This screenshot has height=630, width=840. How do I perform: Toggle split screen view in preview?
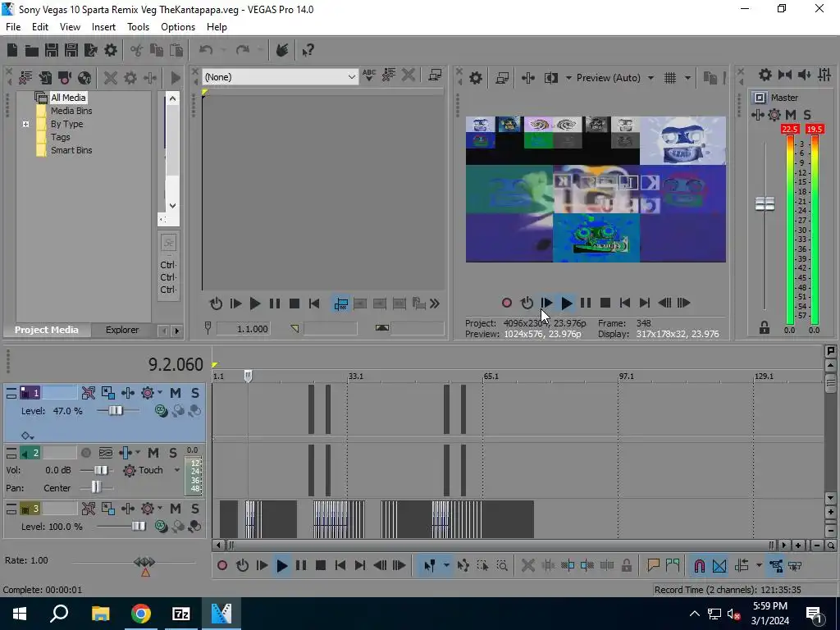(x=550, y=78)
